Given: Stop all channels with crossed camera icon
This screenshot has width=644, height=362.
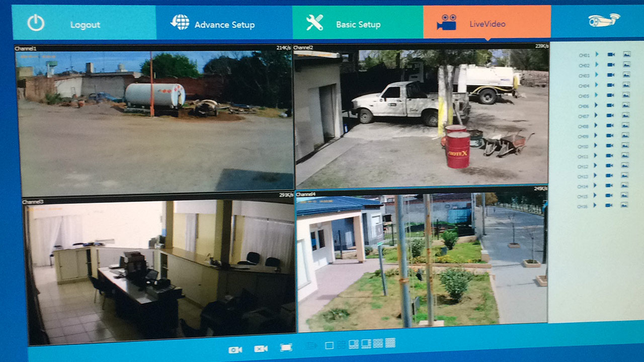Looking at the screenshot, I should pyautogui.click(x=261, y=348).
